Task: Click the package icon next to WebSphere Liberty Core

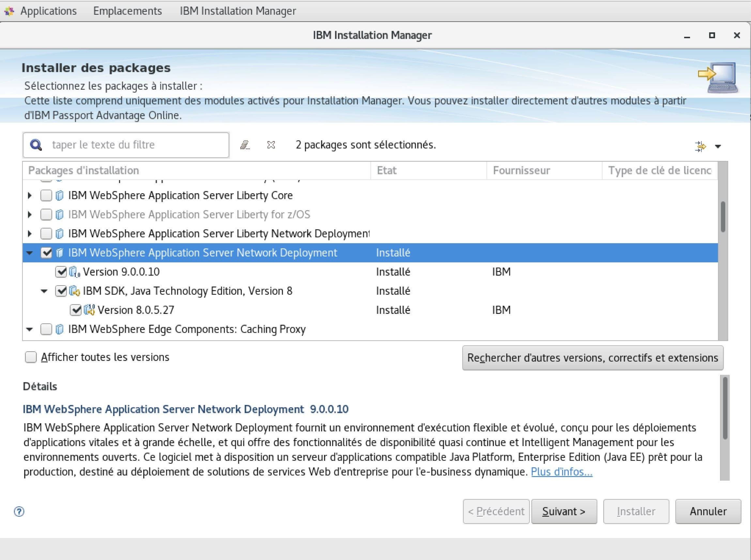Action: click(60, 195)
